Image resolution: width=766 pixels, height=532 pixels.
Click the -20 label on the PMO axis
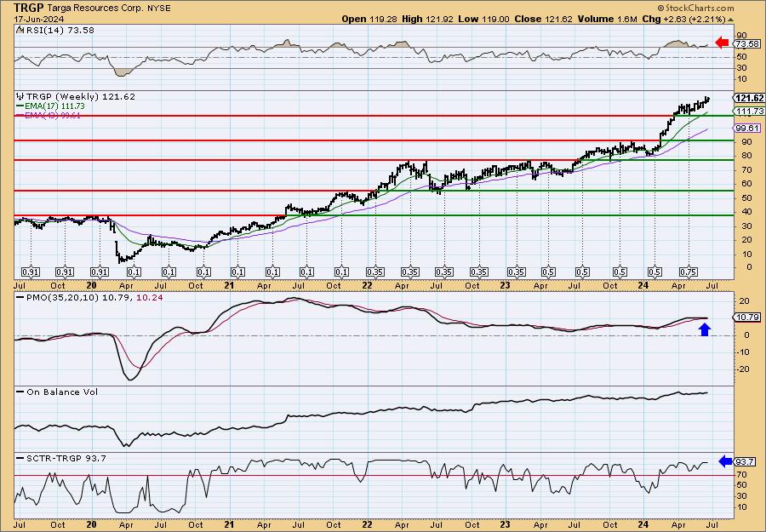742,369
